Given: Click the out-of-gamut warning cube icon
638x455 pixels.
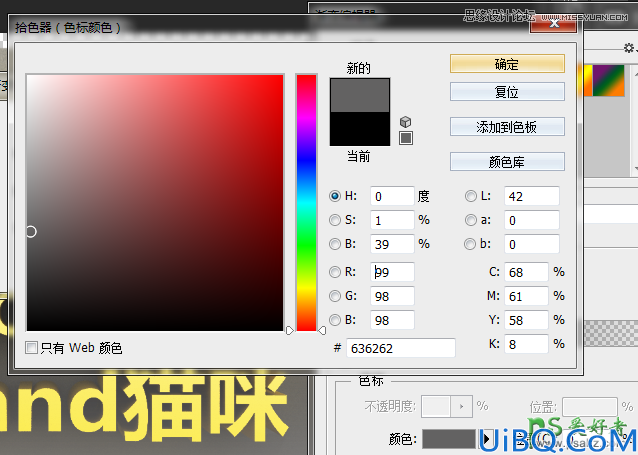Looking at the screenshot, I should [405, 122].
